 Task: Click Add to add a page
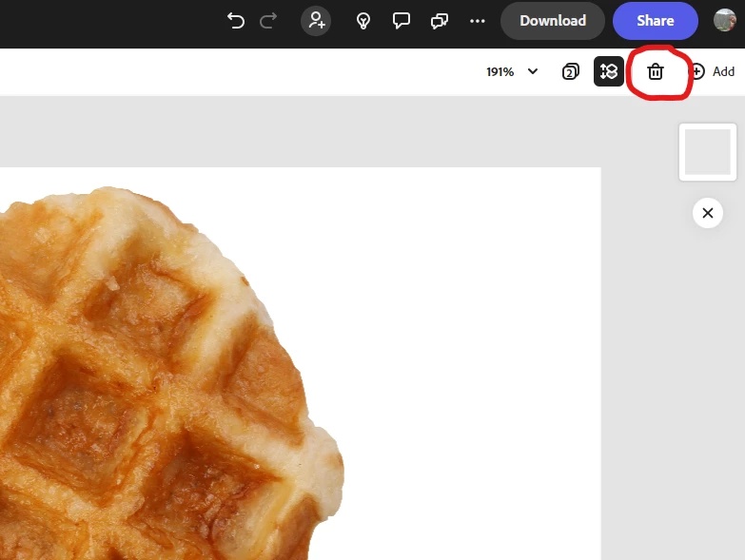712,71
